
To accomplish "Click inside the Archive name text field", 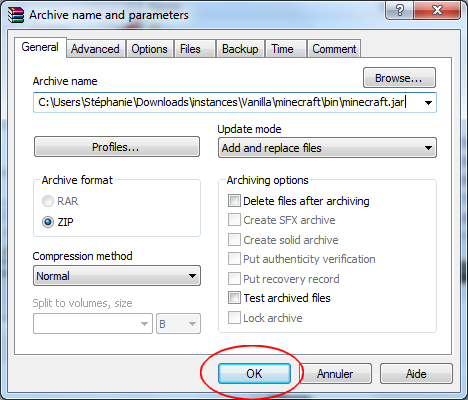I will pos(227,103).
